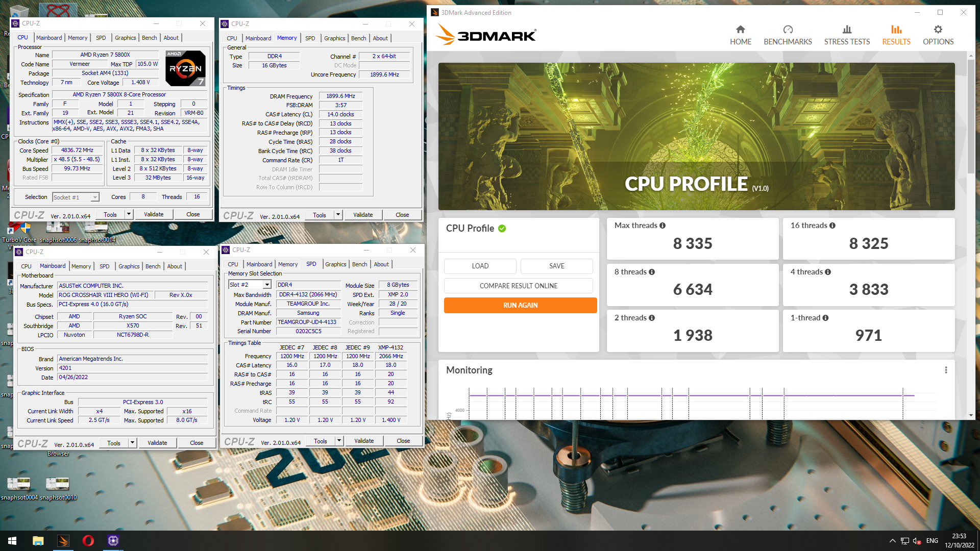Show info for 16 threads score
980x551 pixels.
tap(832, 226)
